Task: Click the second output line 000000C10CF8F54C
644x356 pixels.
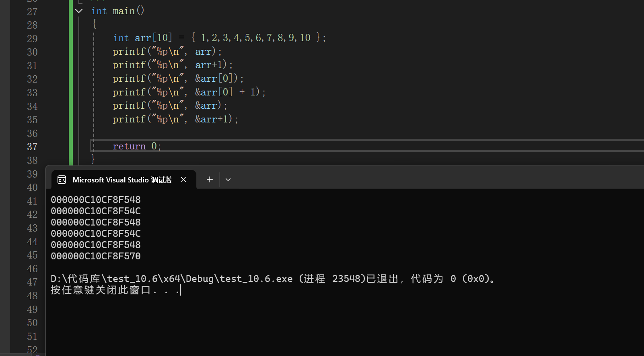Action: tap(96, 211)
